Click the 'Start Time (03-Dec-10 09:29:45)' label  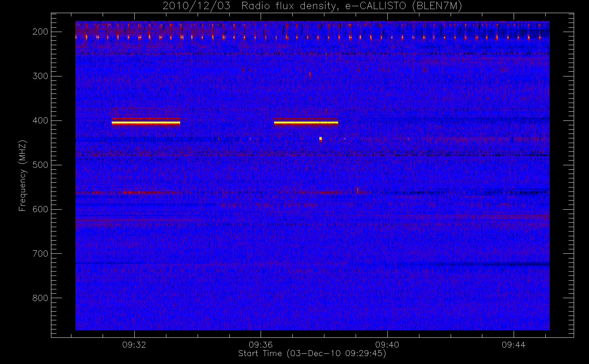(312, 353)
